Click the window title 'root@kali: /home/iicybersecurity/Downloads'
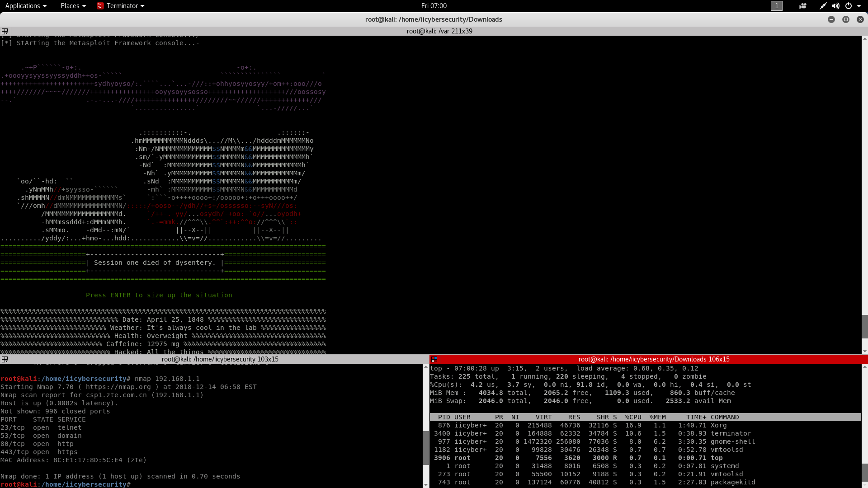The image size is (868, 488). pos(434,19)
